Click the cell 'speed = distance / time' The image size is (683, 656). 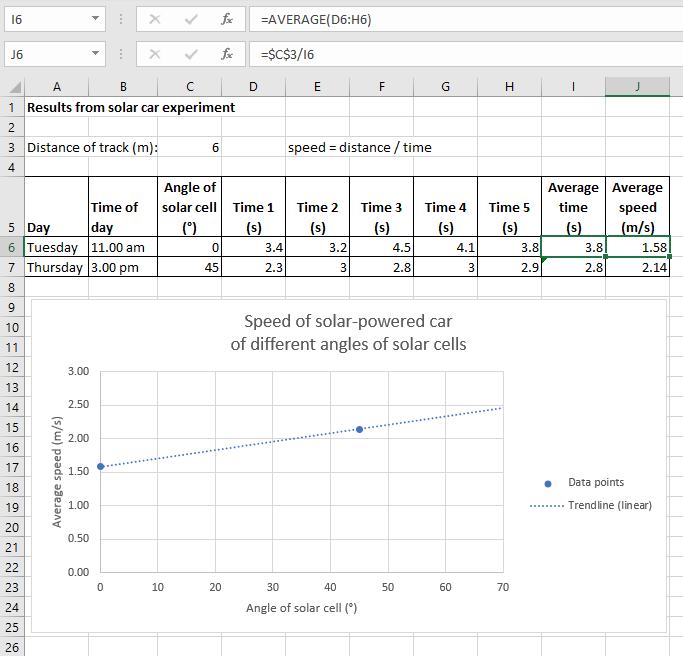point(360,147)
